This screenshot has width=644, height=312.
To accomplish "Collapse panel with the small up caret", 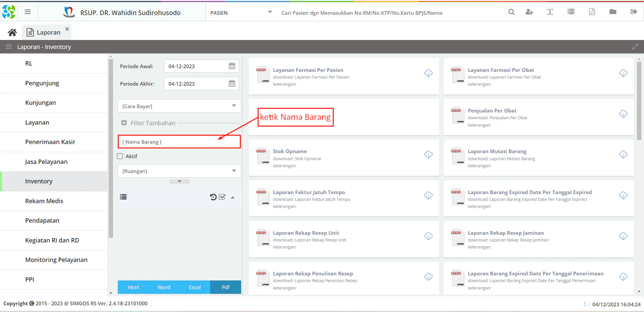I will point(233,197).
